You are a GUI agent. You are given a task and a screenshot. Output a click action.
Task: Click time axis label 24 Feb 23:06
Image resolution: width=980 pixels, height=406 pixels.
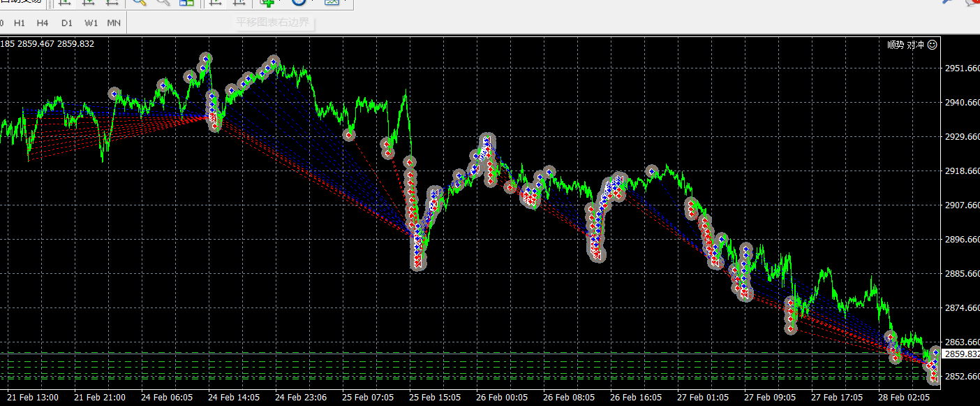pyautogui.click(x=301, y=398)
